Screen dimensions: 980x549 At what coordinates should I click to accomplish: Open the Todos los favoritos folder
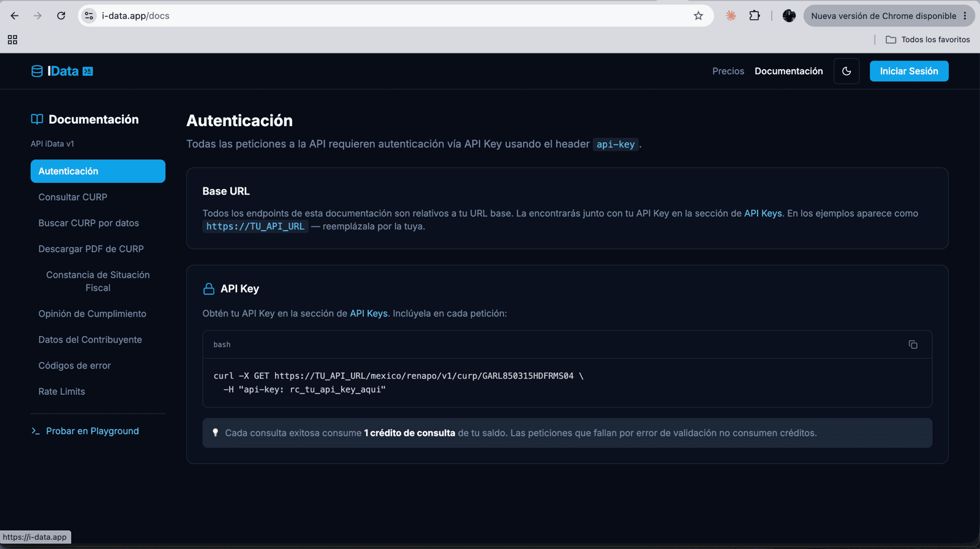(x=928, y=40)
